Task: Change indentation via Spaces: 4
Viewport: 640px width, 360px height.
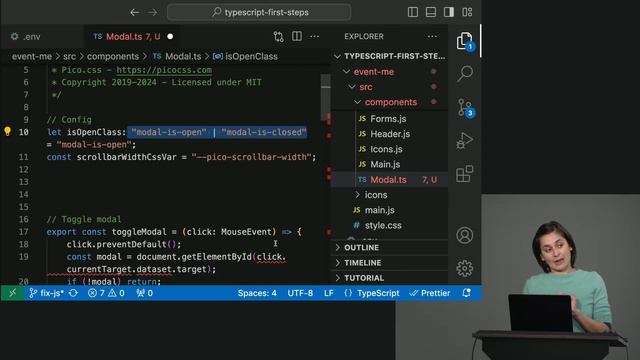Action: click(x=257, y=293)
